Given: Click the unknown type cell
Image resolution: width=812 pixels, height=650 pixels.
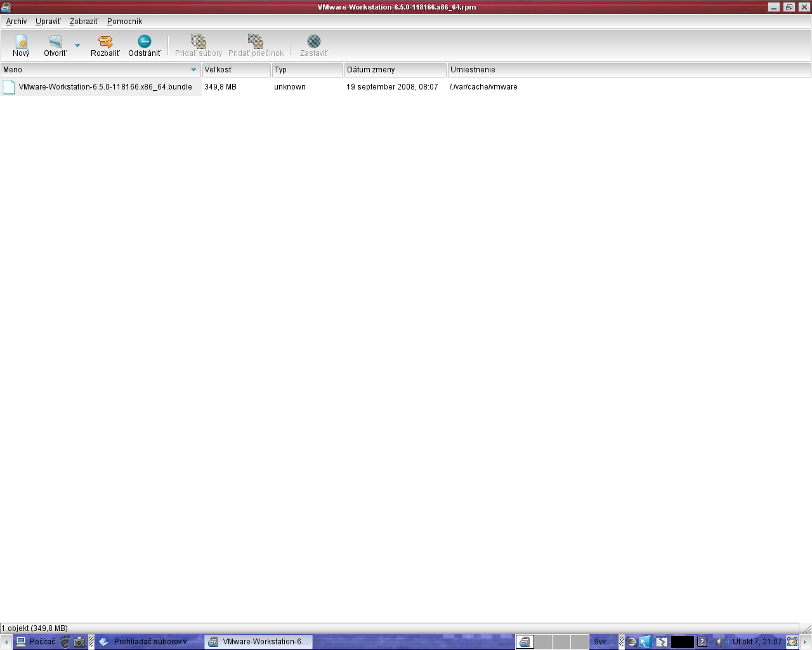Looking at the screenshot, I should tap(290, 87).
